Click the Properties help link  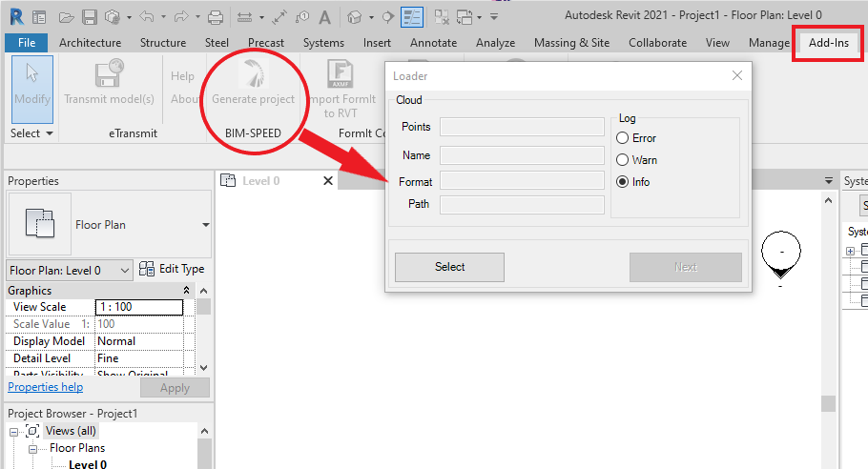pyautogui.click(x=46, y=387)
